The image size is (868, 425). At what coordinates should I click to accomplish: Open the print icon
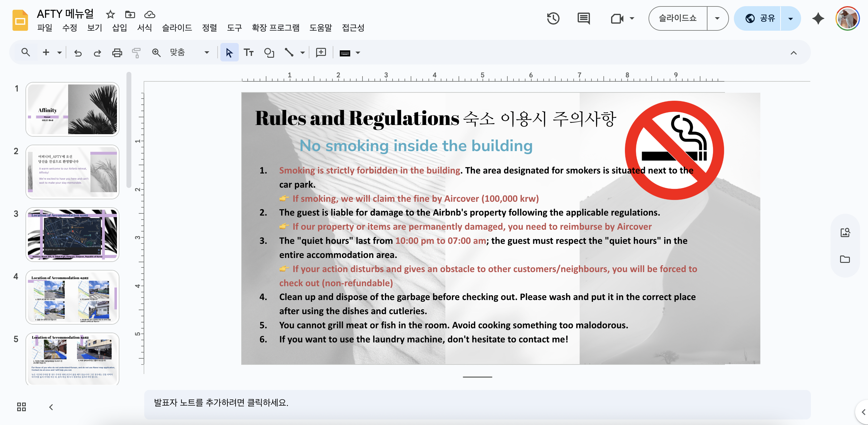(117, 53)
